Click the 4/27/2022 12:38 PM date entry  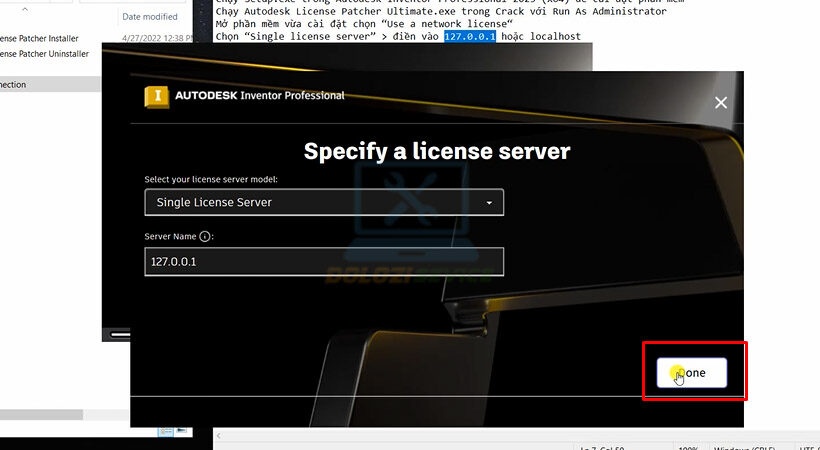pos(157,38)
